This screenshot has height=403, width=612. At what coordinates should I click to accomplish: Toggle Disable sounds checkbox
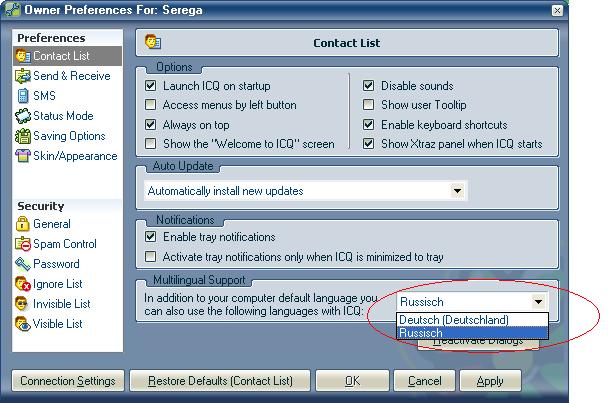pos(368,85)
